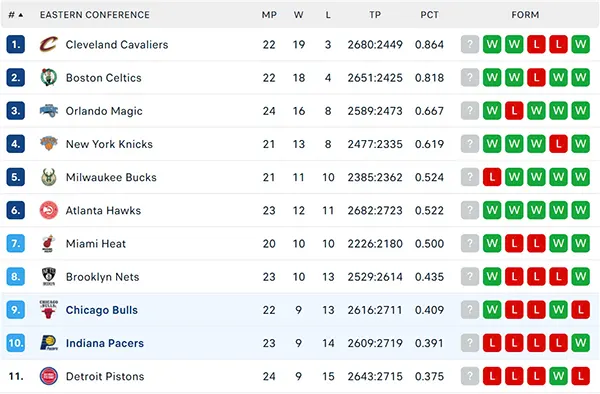Click the Brooklyn Nets shield logo

pos(49,277)
